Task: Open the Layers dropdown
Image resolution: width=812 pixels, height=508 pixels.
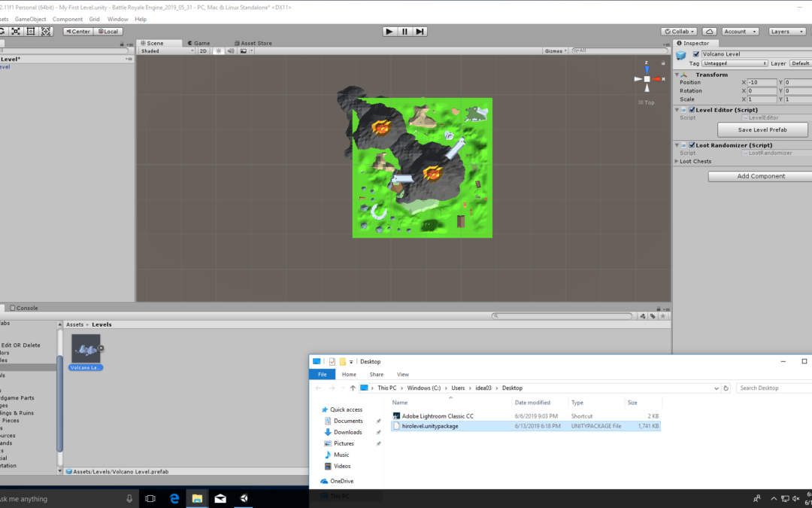Action: click(x=787, y=32)
